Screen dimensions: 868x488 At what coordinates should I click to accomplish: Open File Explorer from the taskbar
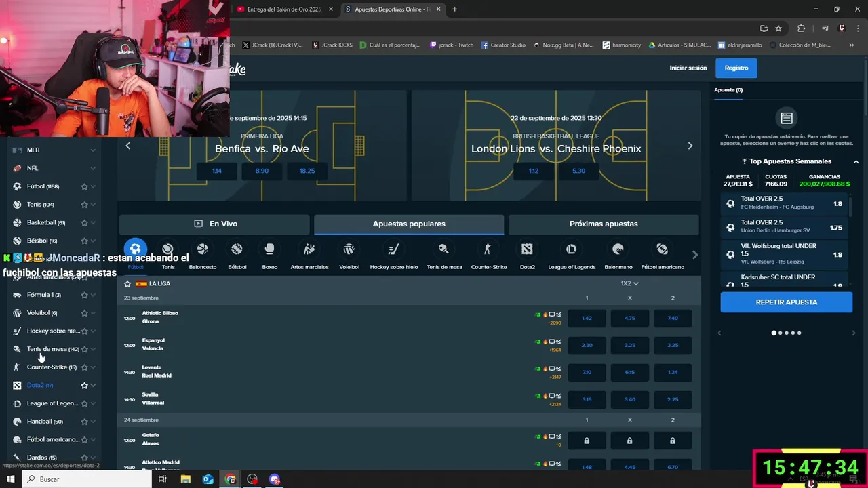click(186, 479)
